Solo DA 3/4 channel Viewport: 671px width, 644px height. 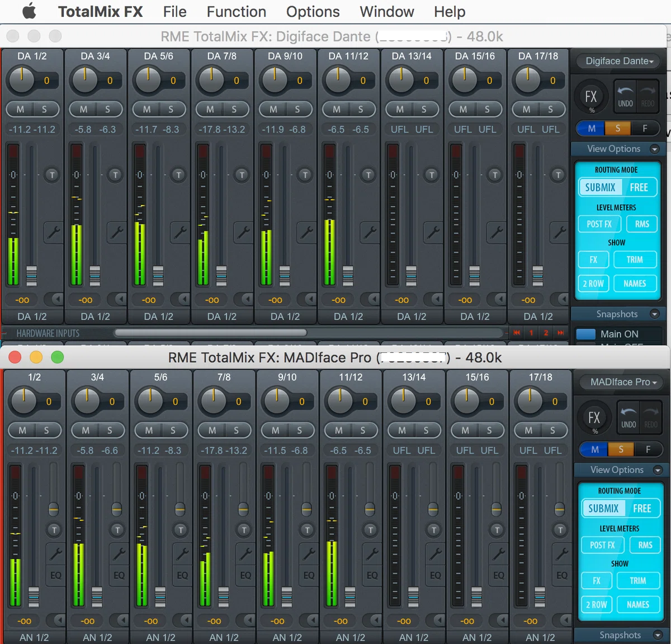coord(107,109)
